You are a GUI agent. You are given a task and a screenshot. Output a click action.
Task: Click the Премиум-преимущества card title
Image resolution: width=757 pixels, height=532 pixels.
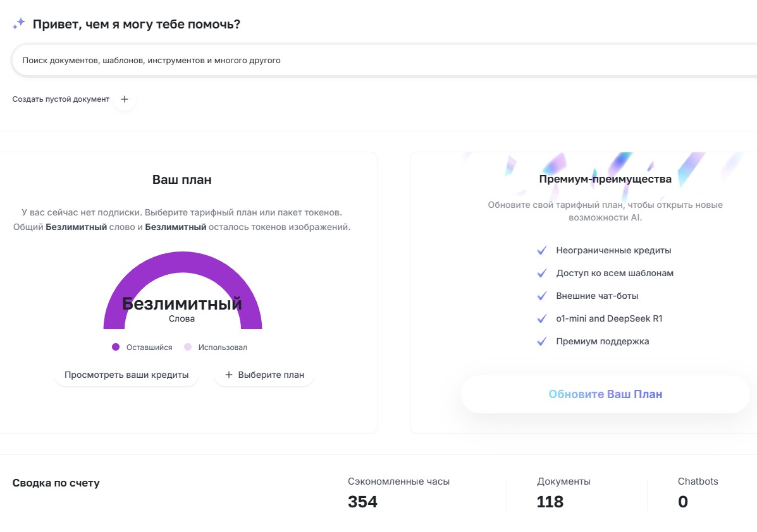coord(605,179)
